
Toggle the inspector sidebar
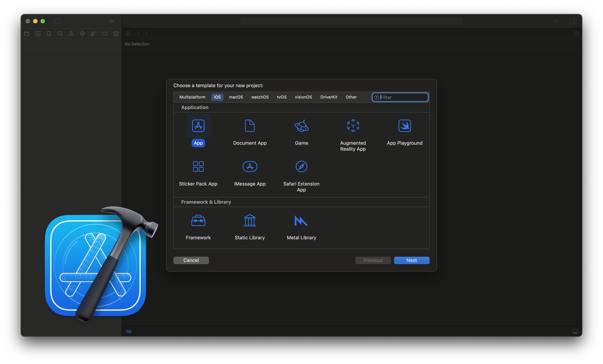pos(573,21)
